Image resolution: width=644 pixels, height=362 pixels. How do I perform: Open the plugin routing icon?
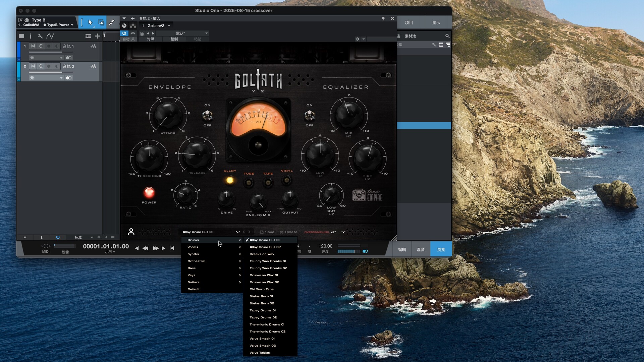133,25
